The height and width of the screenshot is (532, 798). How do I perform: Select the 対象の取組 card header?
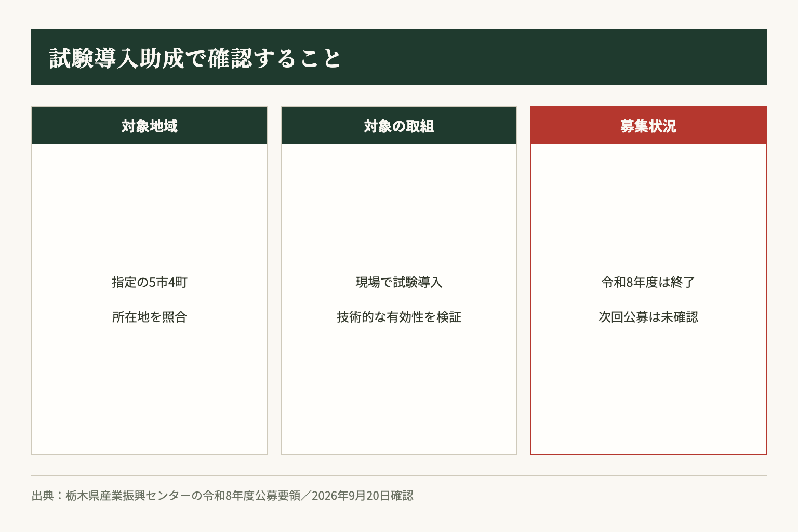tap(399, 126)
